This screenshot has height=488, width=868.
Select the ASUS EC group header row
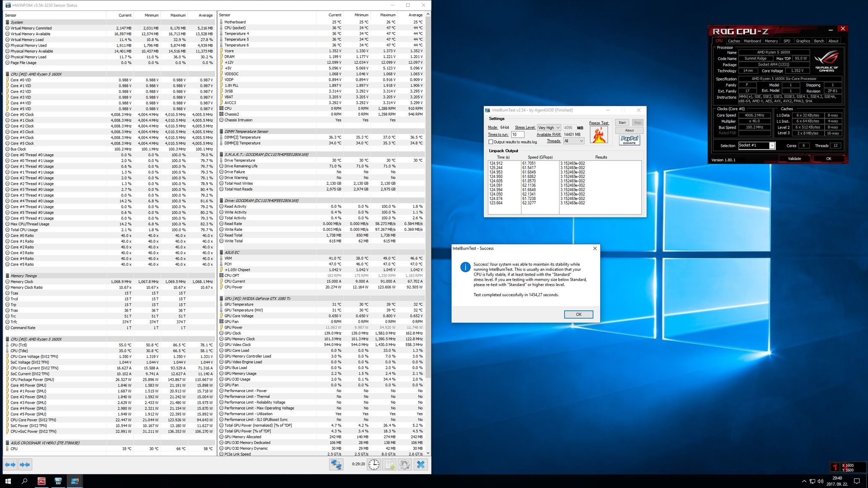coord(321,253)
